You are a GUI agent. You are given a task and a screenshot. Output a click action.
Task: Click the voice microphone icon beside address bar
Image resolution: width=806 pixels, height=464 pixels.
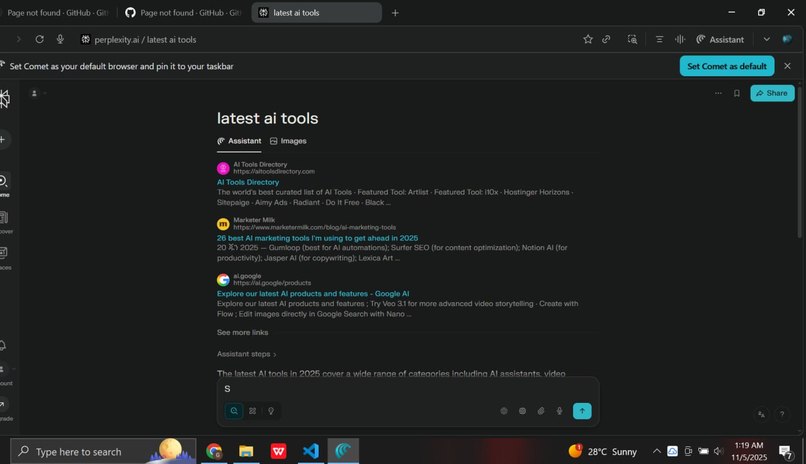pyautogui.click(x=60, y=39)
